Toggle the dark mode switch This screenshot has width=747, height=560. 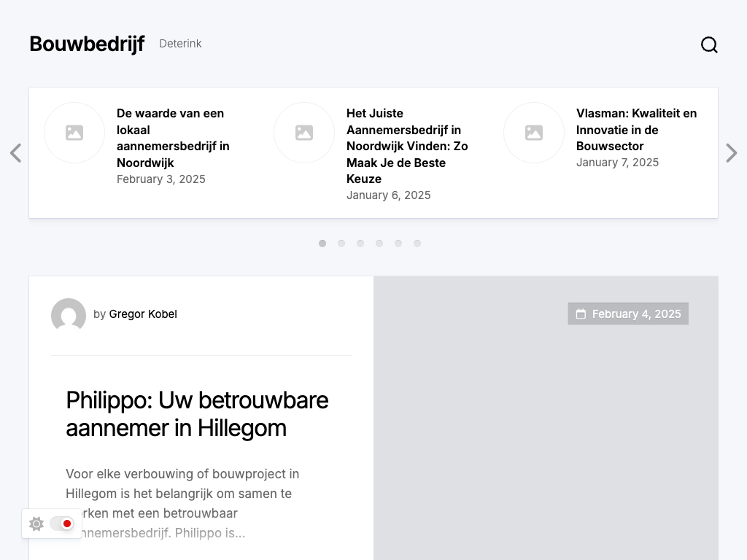pos(62,524)
